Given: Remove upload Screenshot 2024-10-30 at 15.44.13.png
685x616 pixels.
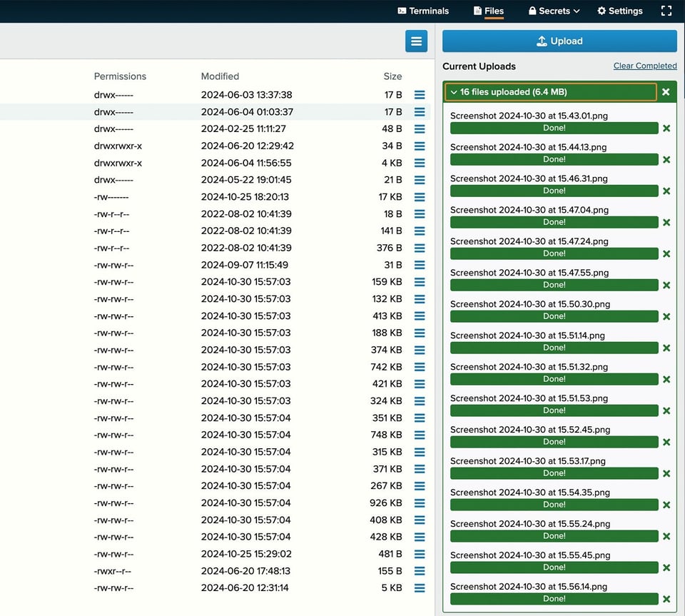Looking at the screenshot, I should click(666, 159).
